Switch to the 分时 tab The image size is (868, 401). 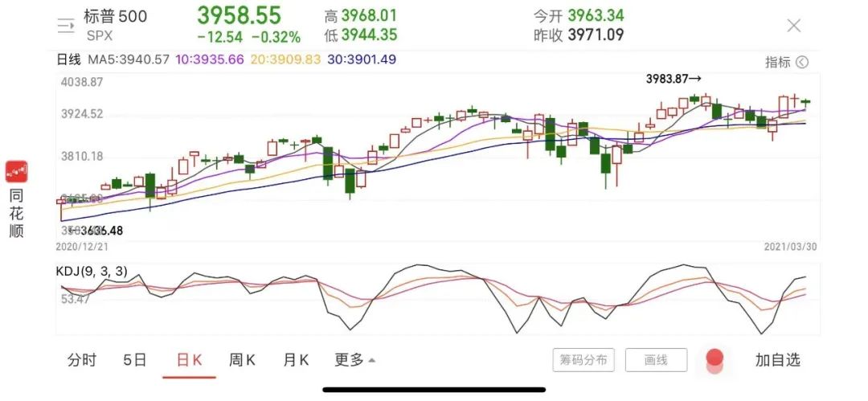81,360
